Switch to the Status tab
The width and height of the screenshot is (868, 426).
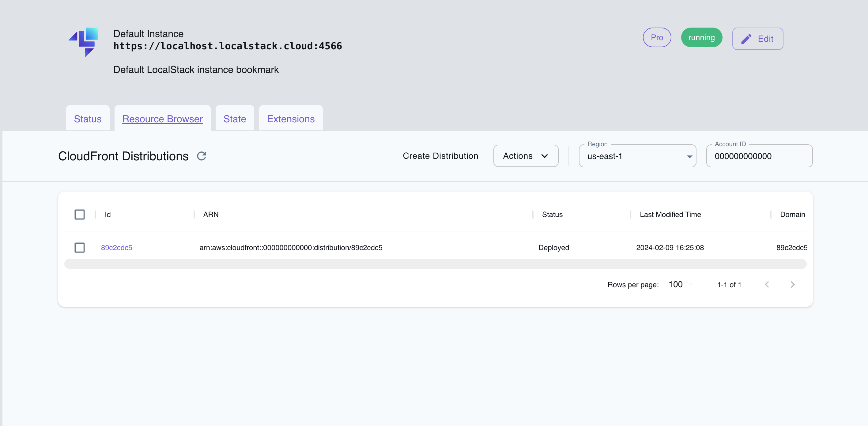[x=87, y=119]
